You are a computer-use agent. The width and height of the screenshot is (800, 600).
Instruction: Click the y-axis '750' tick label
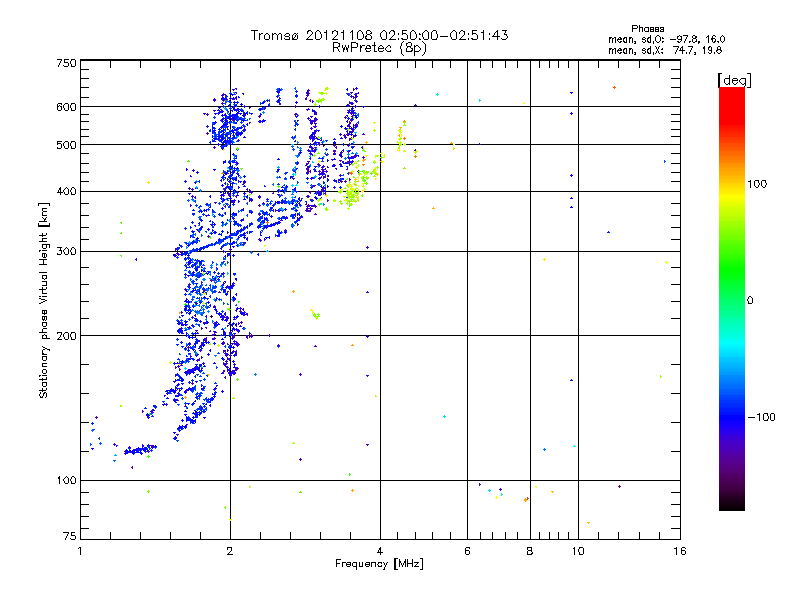click(x=66, y=63)
